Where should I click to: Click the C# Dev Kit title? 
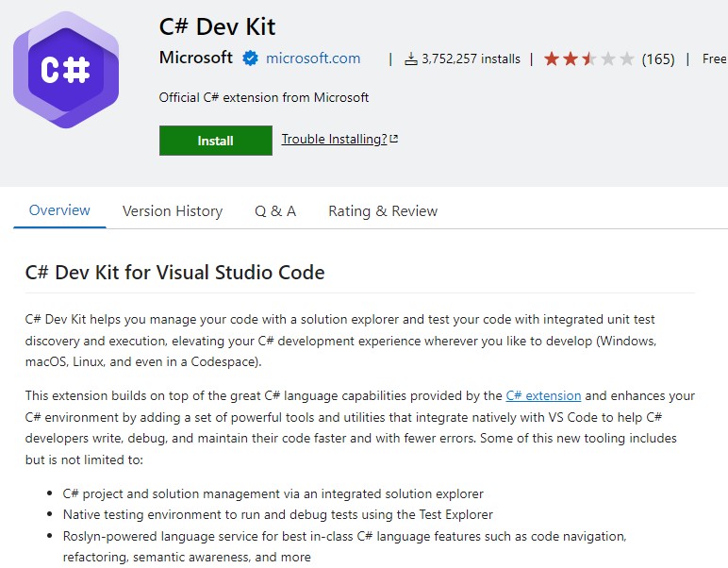click(x=217, y=26)
